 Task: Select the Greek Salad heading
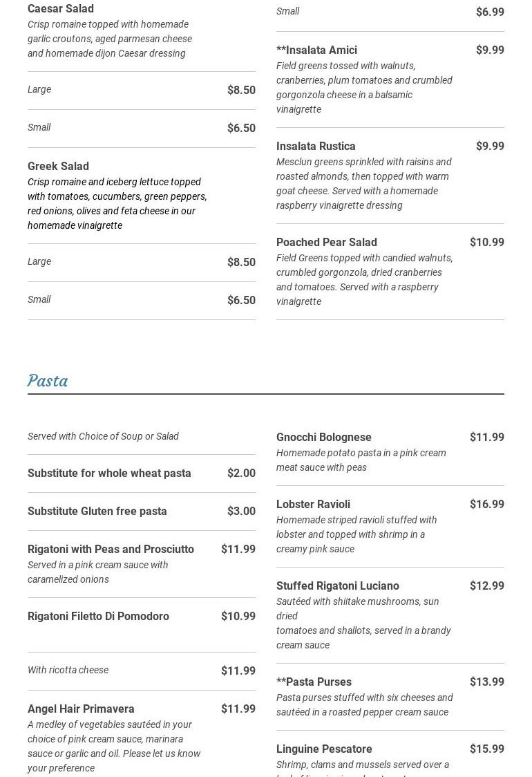(x=58, y=167)
